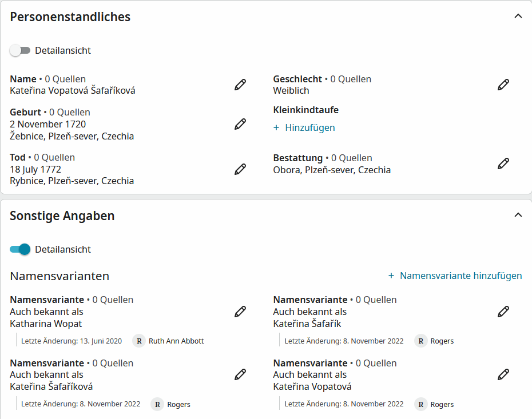
Task: Enable Detailansicht in Personenstandliches section
Action: click(20, 50)
